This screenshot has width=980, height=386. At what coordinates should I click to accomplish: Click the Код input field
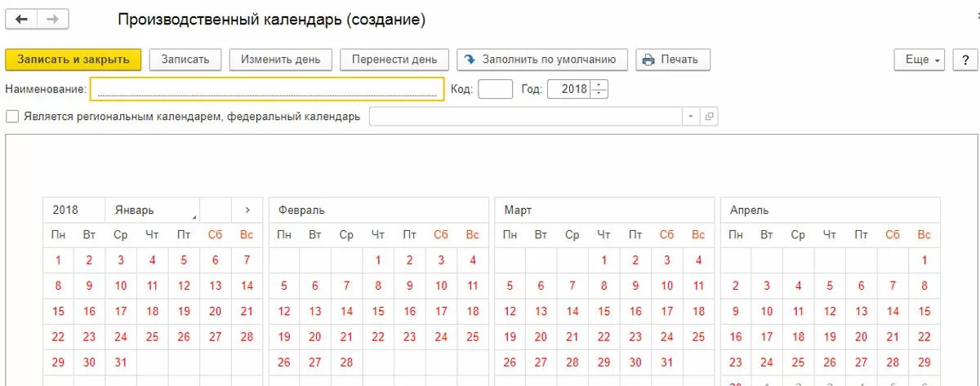point(495,89)
